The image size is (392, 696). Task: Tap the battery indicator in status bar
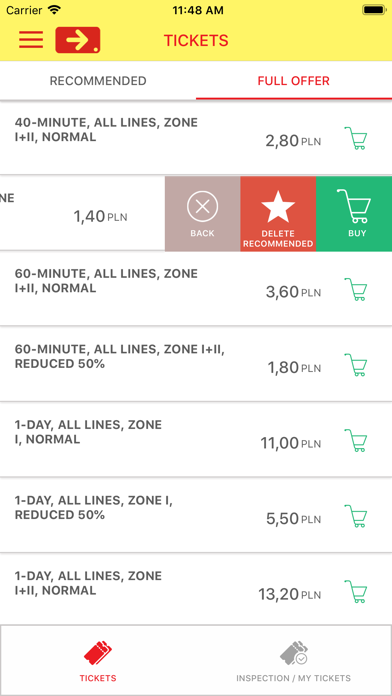pos(374,10)
